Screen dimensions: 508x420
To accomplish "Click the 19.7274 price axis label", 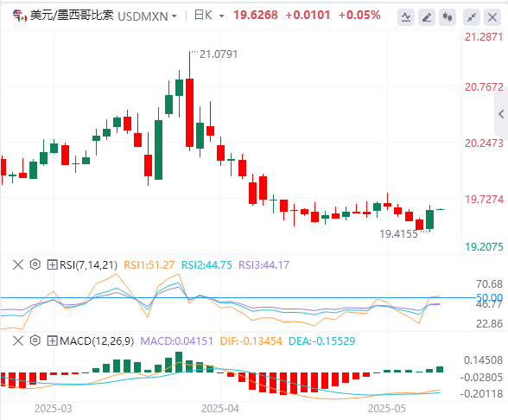I will 484,199.
